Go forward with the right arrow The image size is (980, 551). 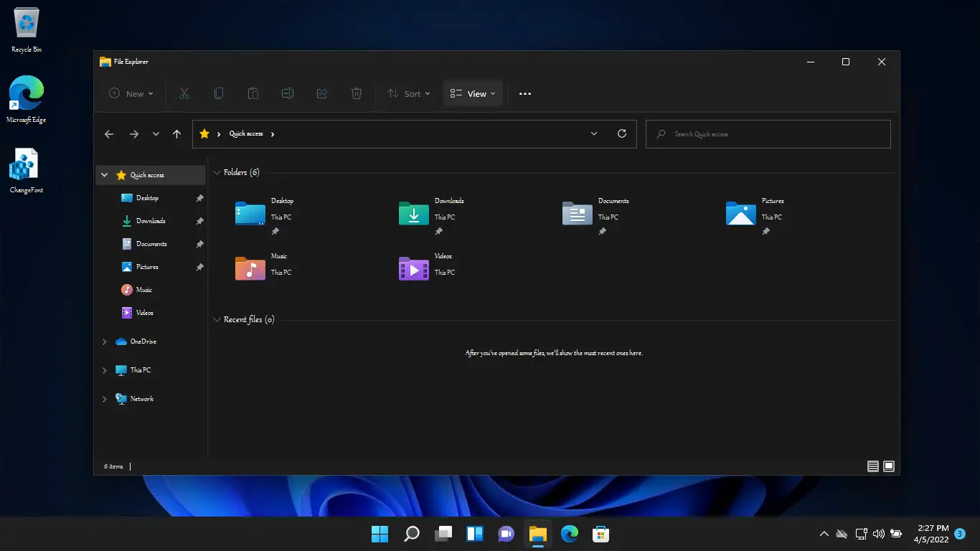pyautogui.click(x=133, y=134)
